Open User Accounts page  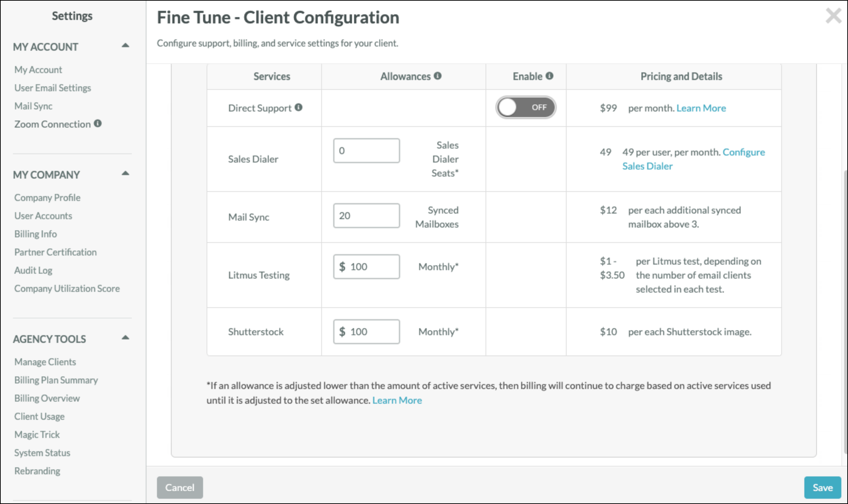(x=43, y=216)
